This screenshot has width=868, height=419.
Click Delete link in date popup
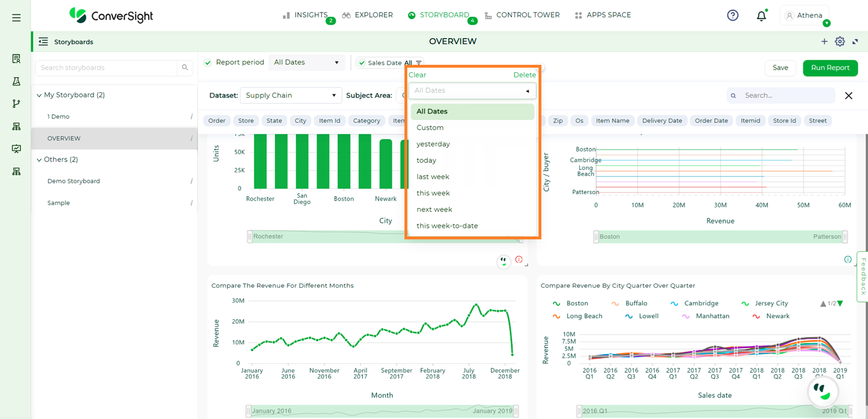tap(524, 75)
